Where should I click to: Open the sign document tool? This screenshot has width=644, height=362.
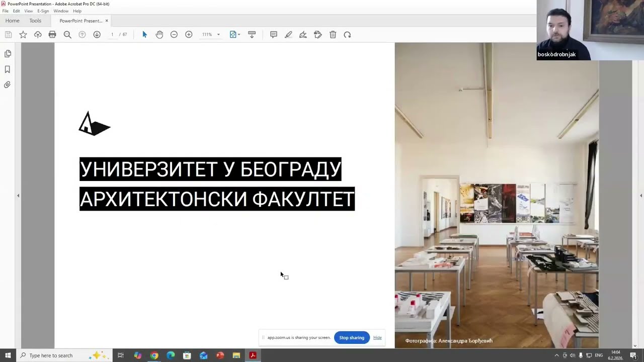pos(303,35)
